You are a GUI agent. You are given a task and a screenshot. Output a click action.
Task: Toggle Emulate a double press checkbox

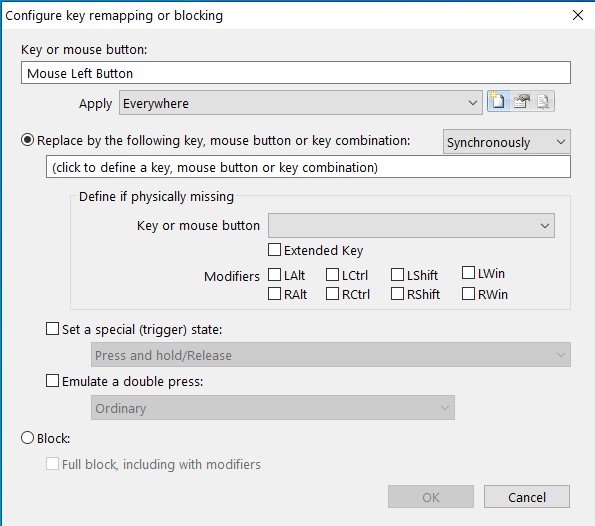52,381
